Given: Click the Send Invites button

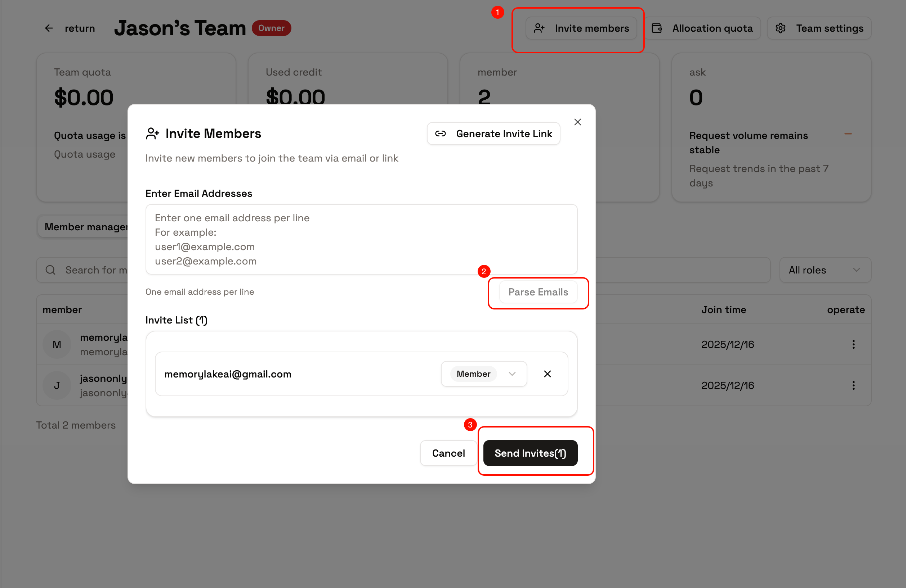Looking at the screenshot, I should pyautogui.click(x=530, y=453).
